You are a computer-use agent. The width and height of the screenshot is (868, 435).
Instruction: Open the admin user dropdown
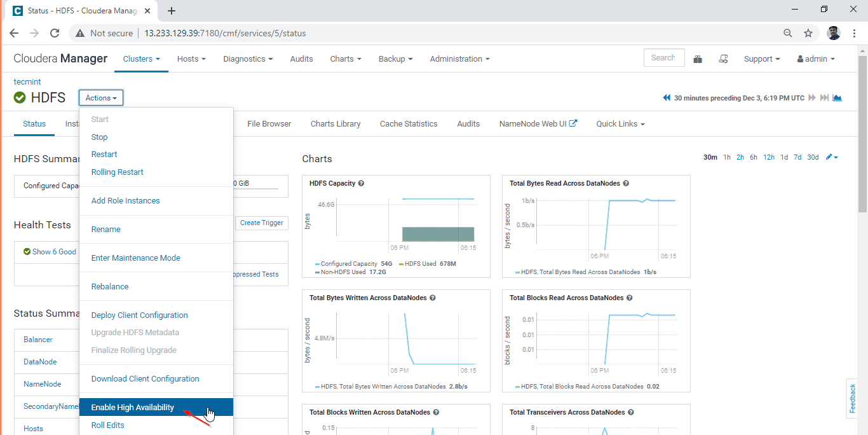pyautogui.click(x=816, y=59)
